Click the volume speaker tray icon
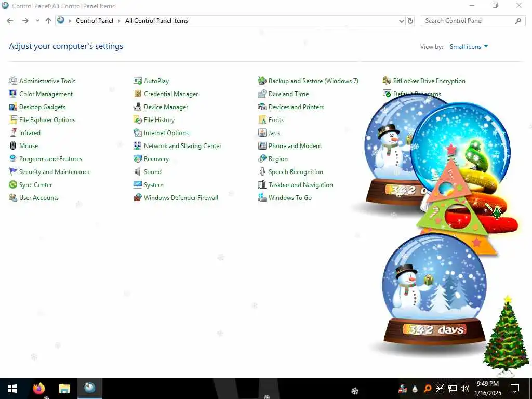Viewport: 532px width, 399px height. point(465,389)
